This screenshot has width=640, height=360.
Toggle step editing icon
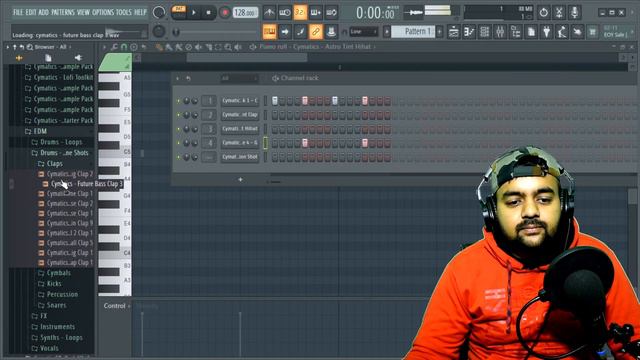(300, 31)
